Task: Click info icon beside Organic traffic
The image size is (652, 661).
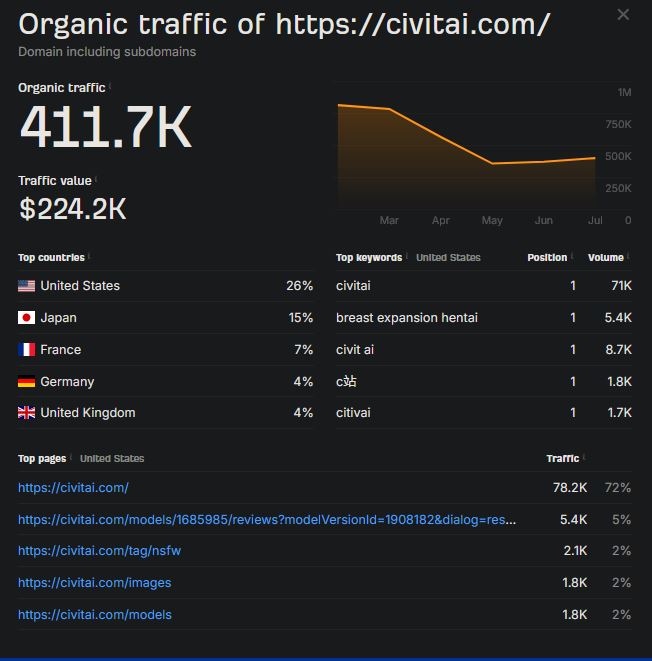Action: click(x=110, y=86)
